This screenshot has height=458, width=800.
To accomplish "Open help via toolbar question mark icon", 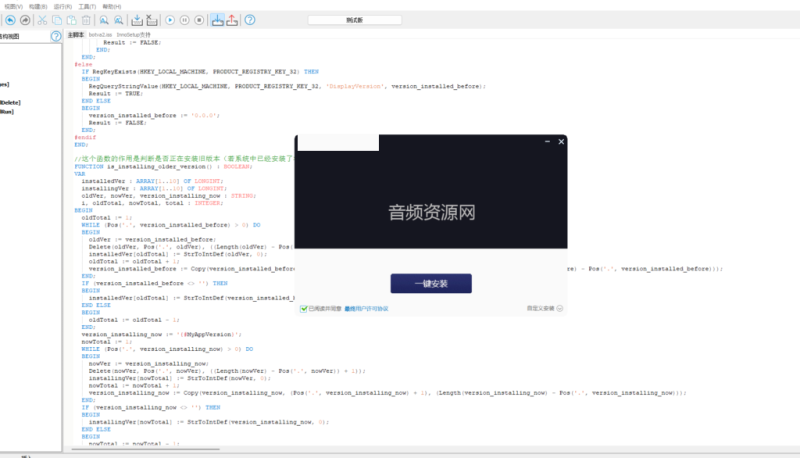I will (x=250, y=20).
